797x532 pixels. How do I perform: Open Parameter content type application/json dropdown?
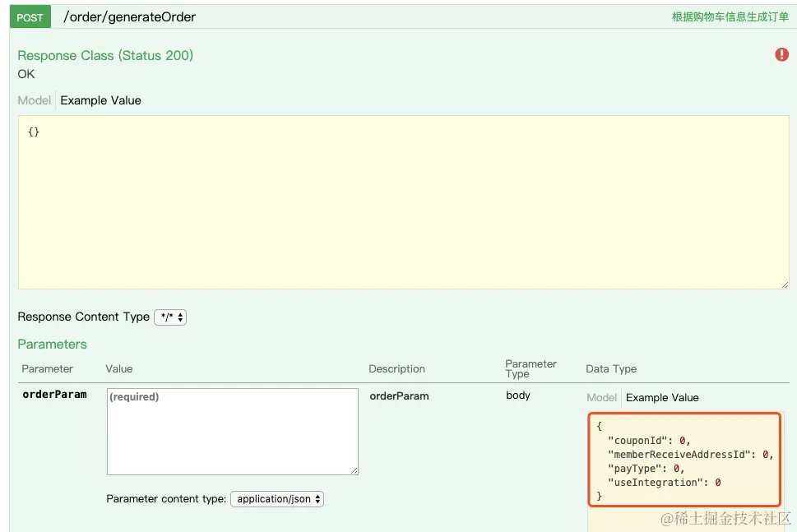277,499
